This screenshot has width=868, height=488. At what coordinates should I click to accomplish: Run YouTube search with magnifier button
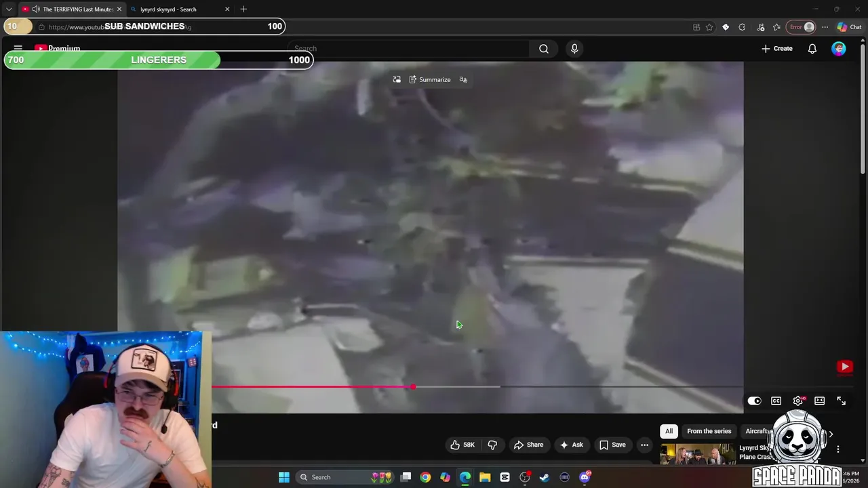[543, 48]
